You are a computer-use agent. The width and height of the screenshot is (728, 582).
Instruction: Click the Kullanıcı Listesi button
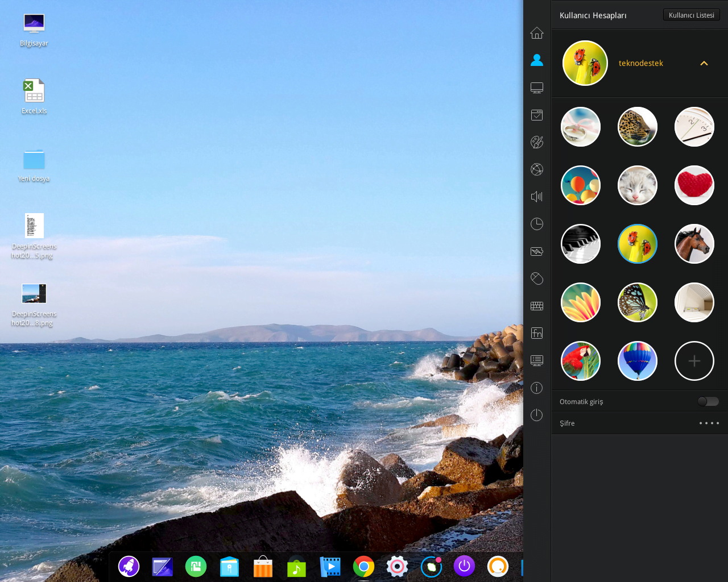click(x=691, y=14)
